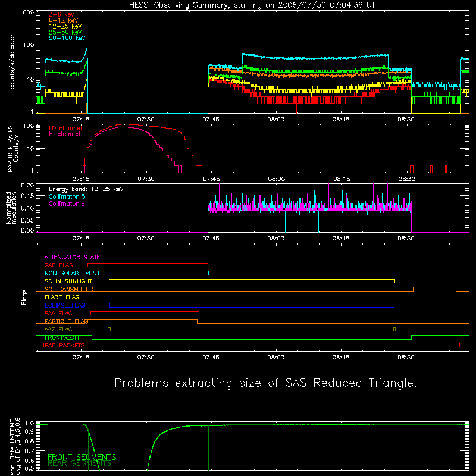This screenshot has height=476, width=476.
Task: Click the Collimator 8 legend label
Action: pos(67,196)
